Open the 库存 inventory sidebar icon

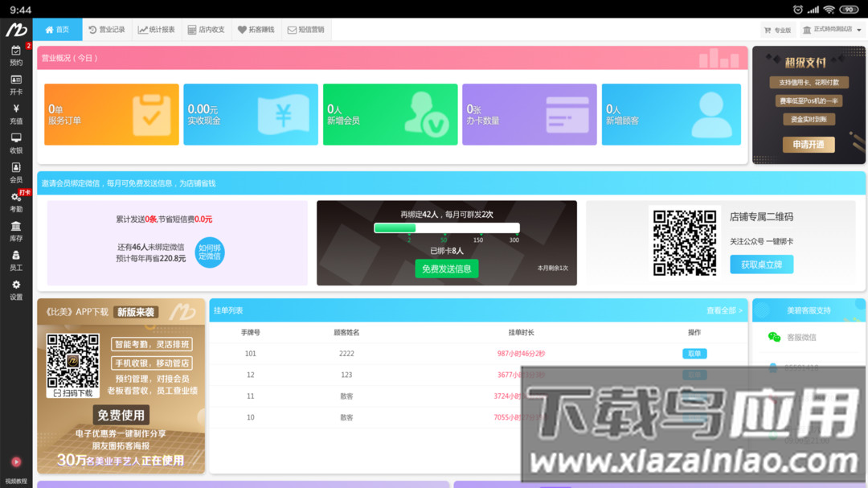[x=15, y=233]
